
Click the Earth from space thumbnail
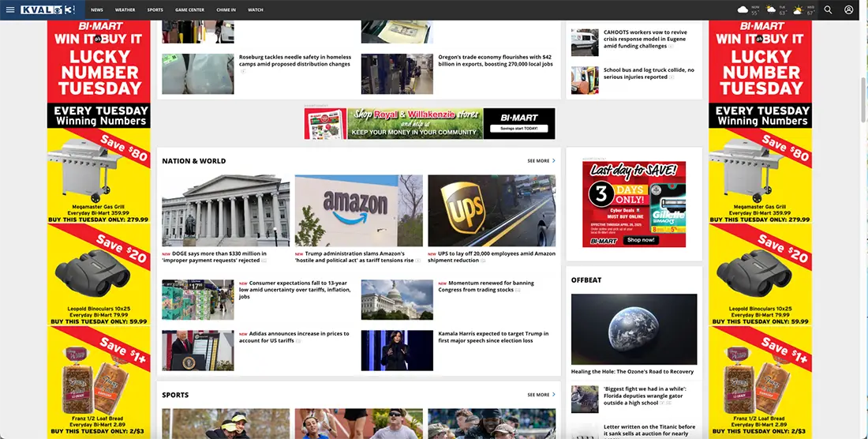tap(634, 328)
